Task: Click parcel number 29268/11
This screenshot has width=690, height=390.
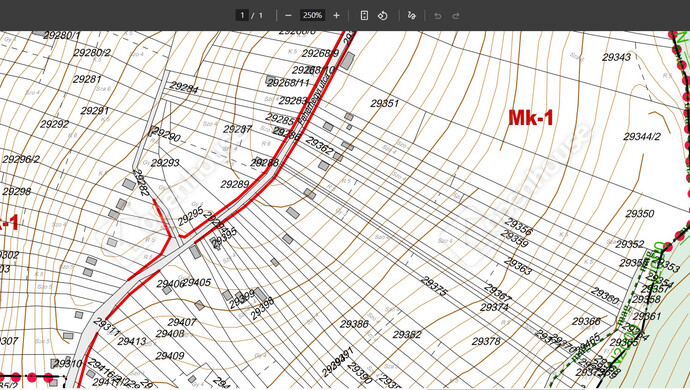Action: click(289, 83)
